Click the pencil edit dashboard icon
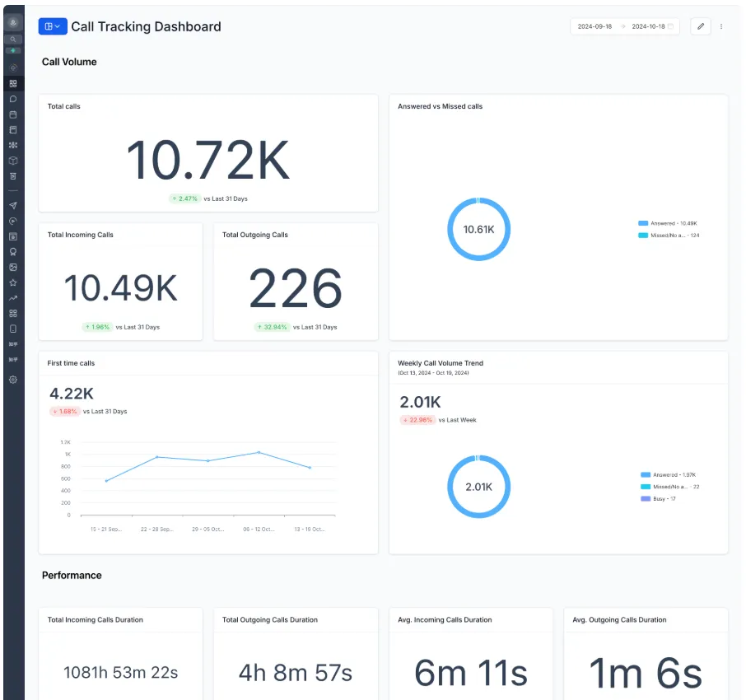Image resolution: width=746 pixels, height=700 pixels. tap(701, 26)
